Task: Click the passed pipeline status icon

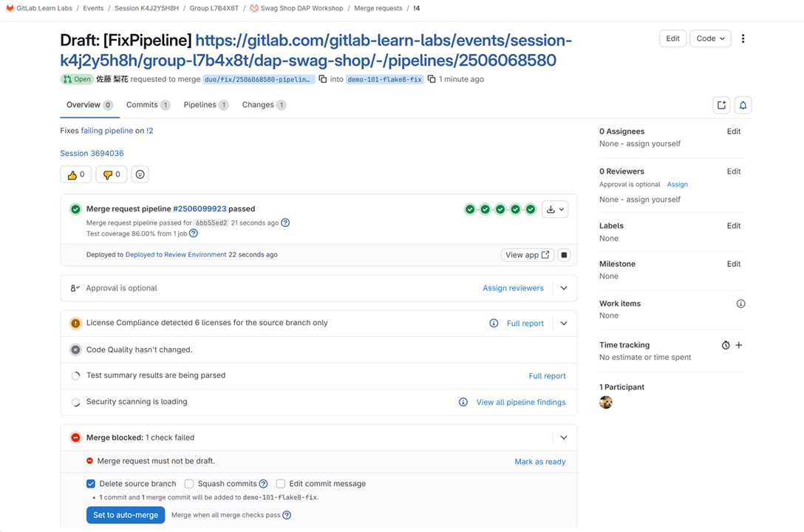Action: 75,209
